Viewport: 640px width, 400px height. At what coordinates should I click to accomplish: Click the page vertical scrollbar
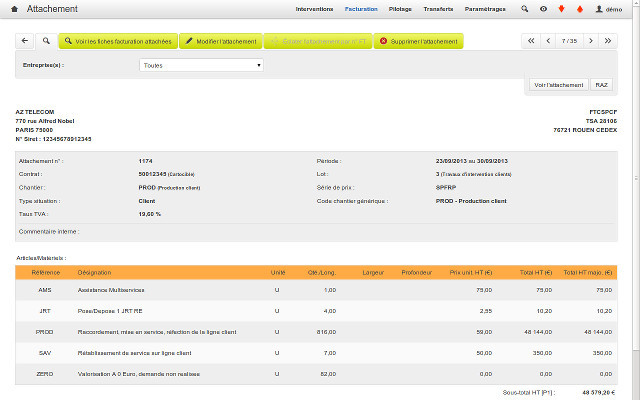point(636,178)
